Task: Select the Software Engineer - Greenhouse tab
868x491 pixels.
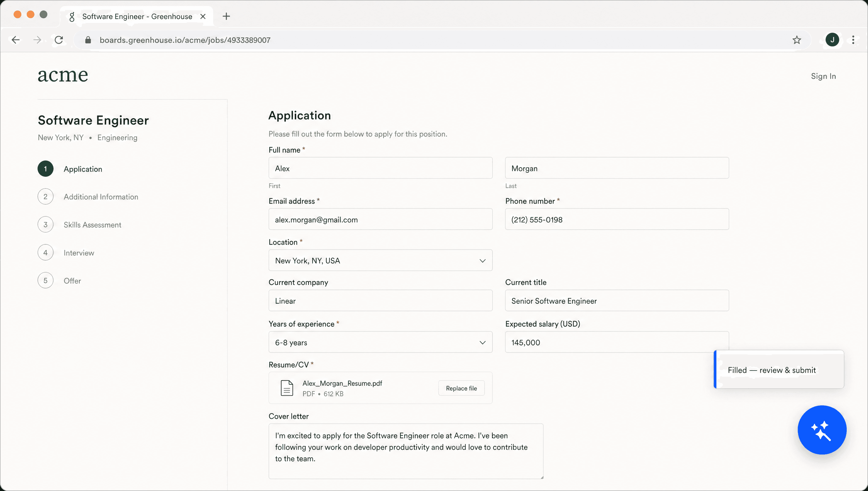Action: pos(137,16)
